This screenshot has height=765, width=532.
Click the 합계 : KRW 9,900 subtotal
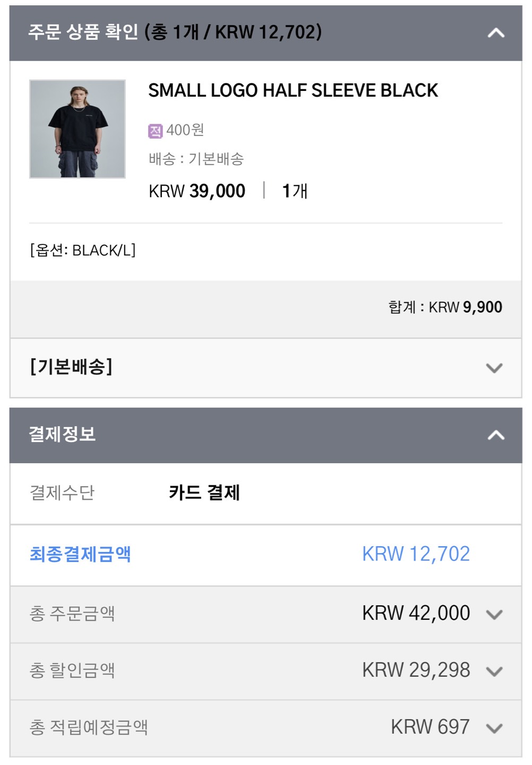(x=445, y=307)
